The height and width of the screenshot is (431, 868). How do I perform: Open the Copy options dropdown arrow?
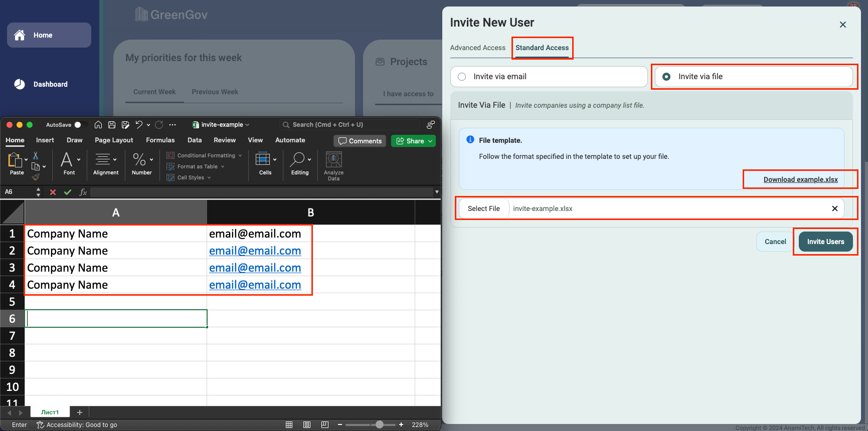[x=44, y=166]
